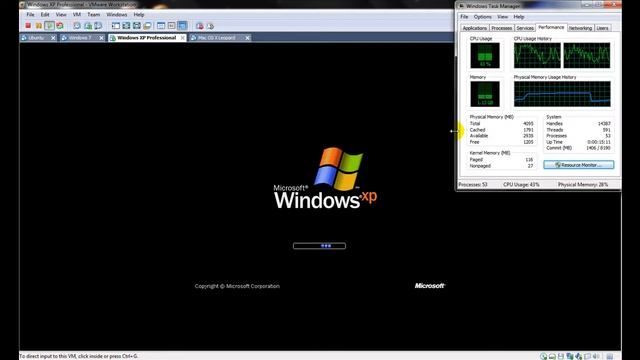This screenshot has height=360, width=640.
Task: Open the Snapshot Manager toolbar icon
Action: tap(98, 26)
